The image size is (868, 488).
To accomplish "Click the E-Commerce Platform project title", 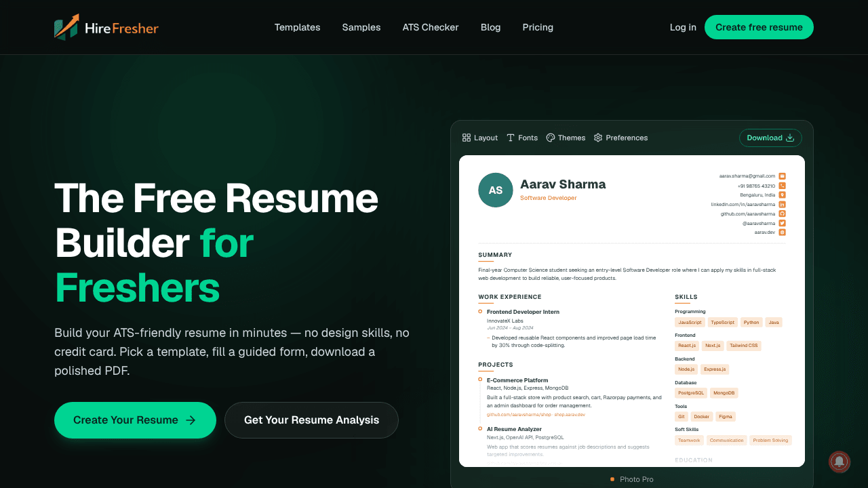I will (x=517, y=380).
